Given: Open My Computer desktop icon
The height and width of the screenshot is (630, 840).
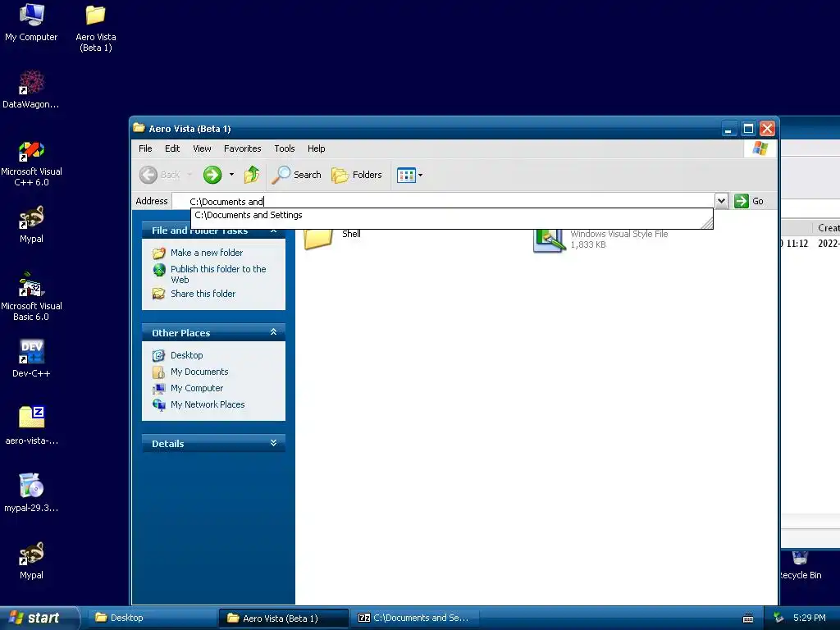Looking at the screenshot, I should click(31, 22).
